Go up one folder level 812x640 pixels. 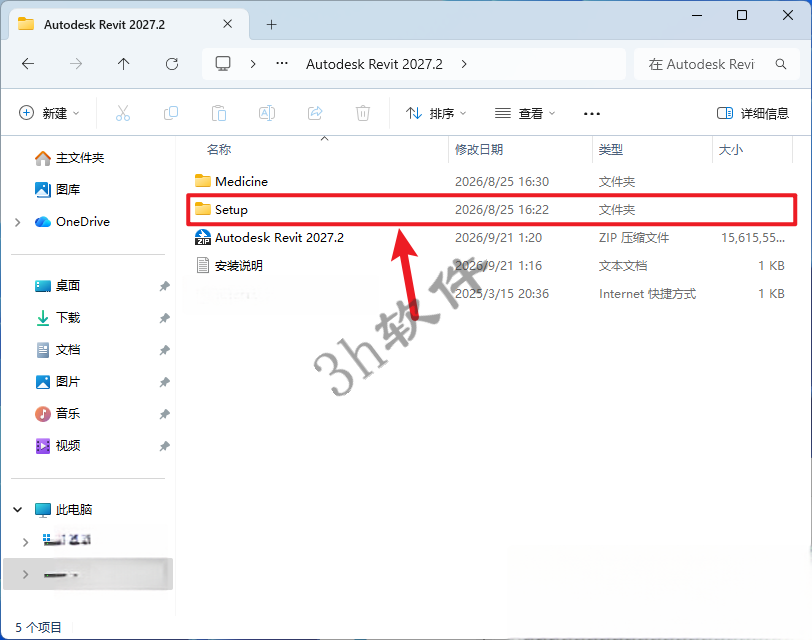coord(123,64)
